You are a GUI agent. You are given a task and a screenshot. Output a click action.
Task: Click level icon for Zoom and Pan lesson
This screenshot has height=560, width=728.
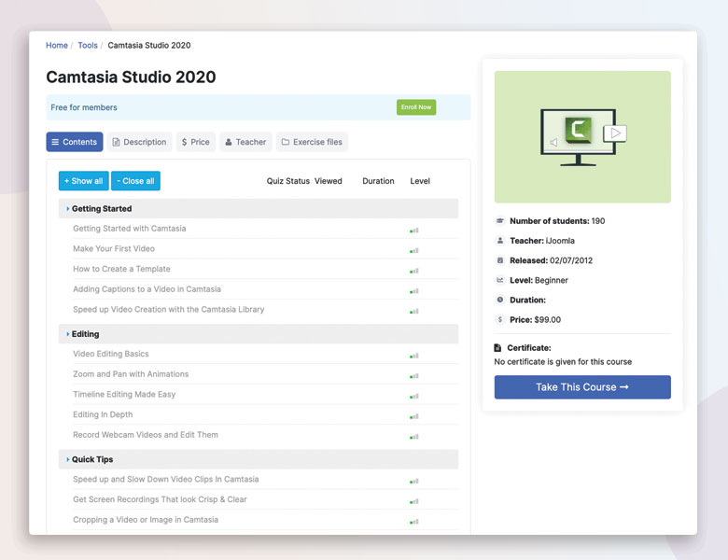click(414, 375)
